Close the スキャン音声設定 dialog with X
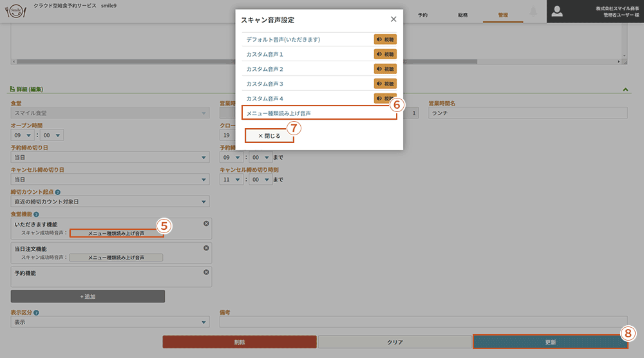This screenshot has width=644, height=358. tap(393, 19)
